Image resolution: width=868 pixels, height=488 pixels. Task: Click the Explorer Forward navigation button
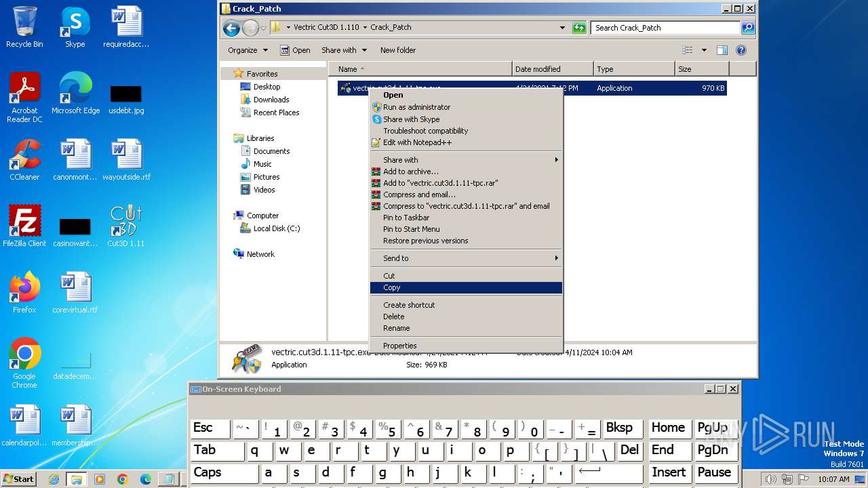250,28
